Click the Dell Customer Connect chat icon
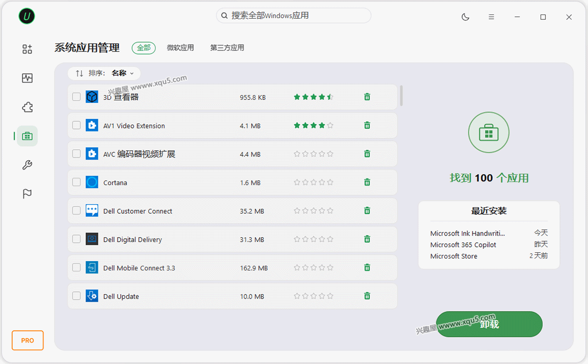588x364 pixels. 92,211
